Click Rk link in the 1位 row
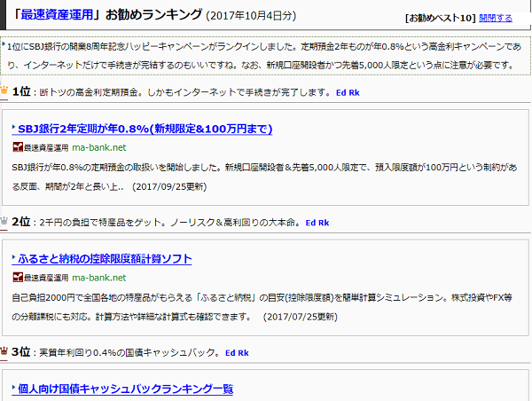This screenshot has height=401, width=532. [354, 92]
